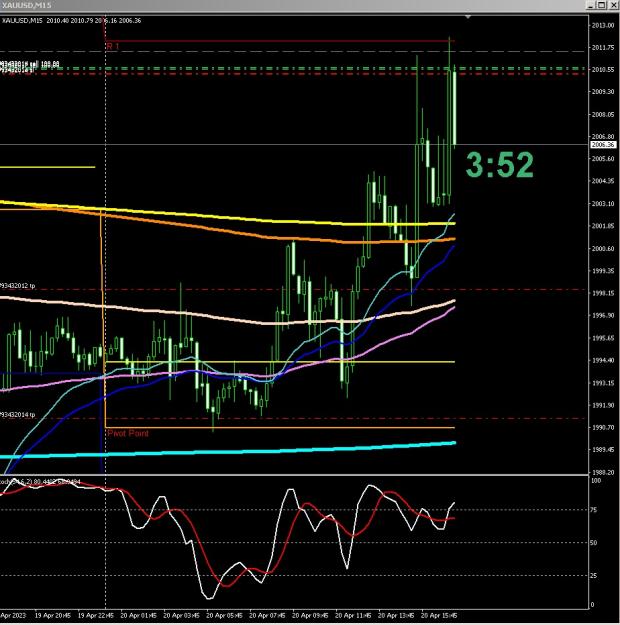Select the '93432012 tp' take-profit line label

pyautogui.click(x=18, y=286)
